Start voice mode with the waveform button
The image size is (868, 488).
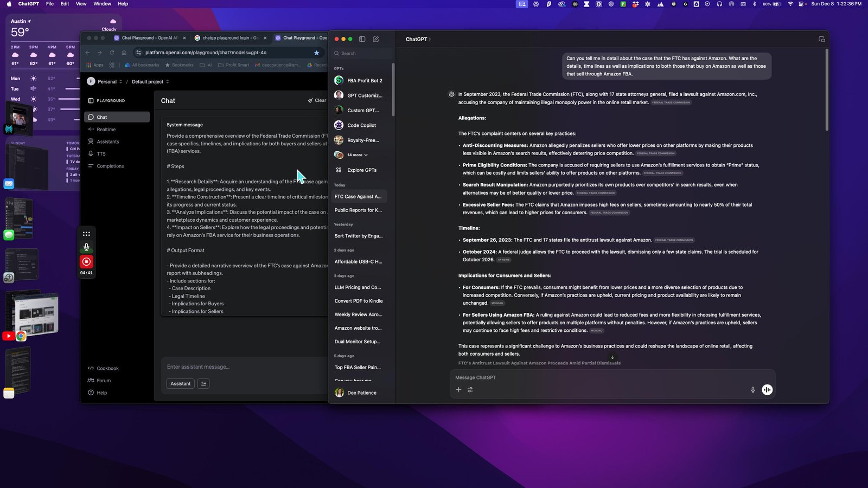tap(767, 389)
